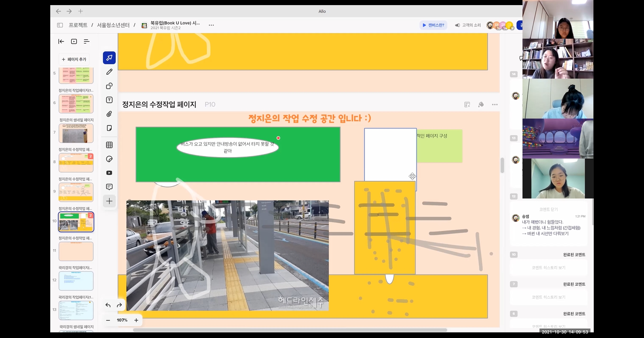This screenshot has height=338, width=644.
Task: Go forward with right arrow
Action: [x=69, y=11]
